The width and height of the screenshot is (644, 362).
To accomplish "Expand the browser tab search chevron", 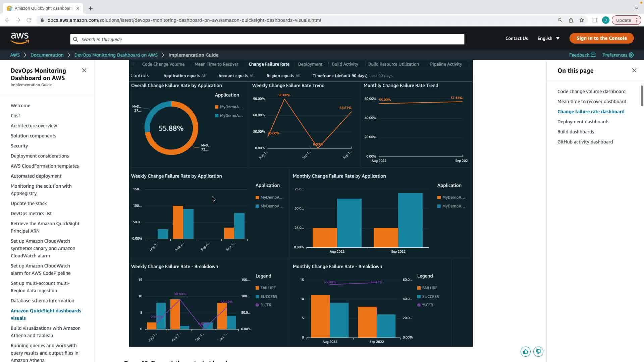I will click(x=636, y=8).
